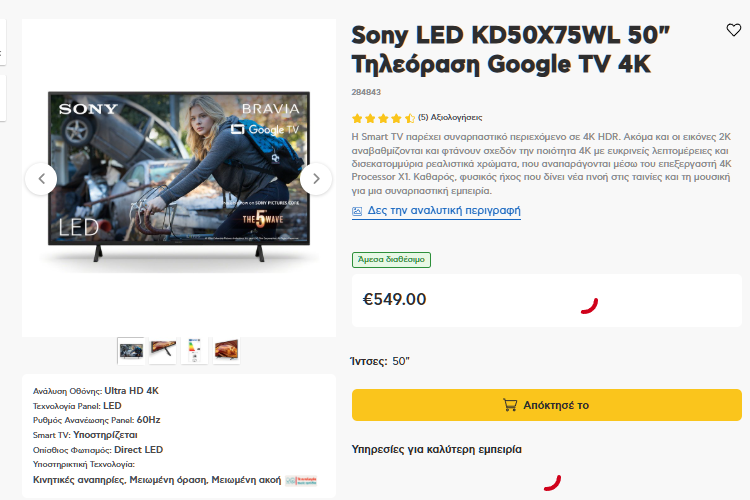The height and width of the screenshot is (500, 750).
Task: Click the shopping cart icon on the yellow button
Action: pyautogui.click(x=510, y=405)
